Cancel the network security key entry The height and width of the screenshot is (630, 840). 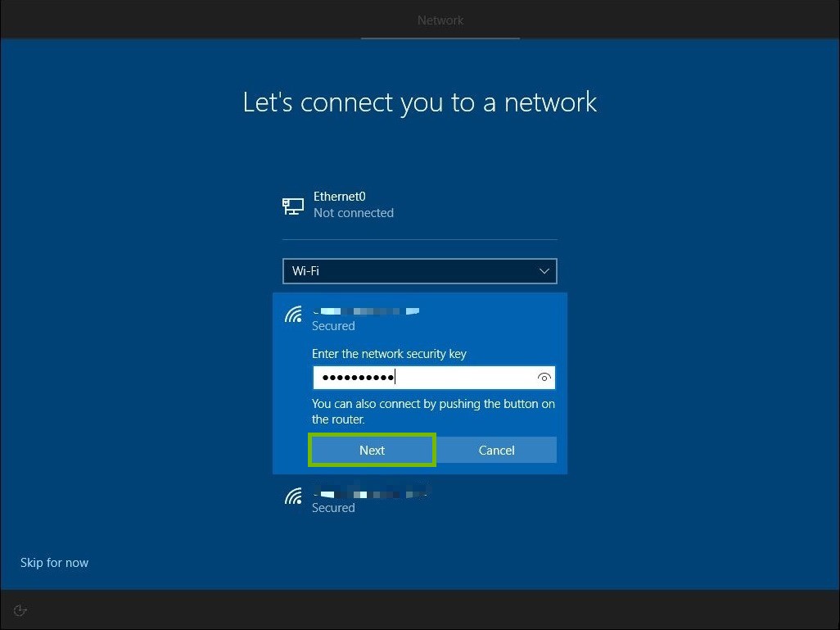pos(496,450)
